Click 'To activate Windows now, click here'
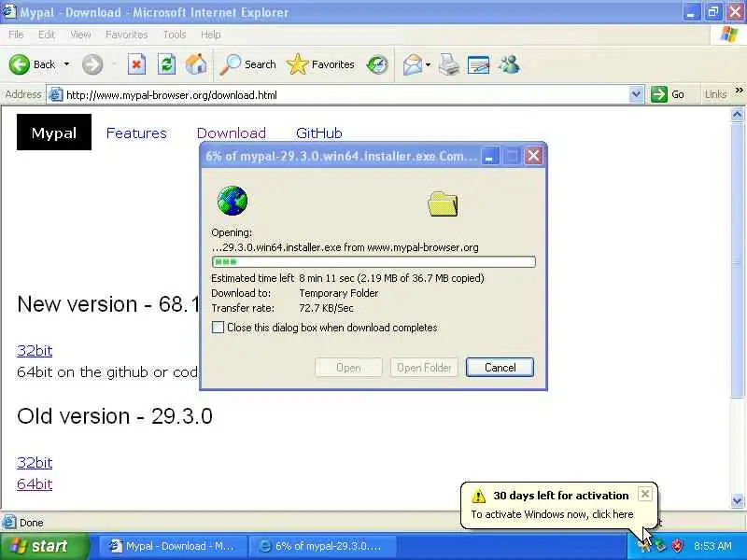This screenshot has width=747, height=560. tap(552, 514)
